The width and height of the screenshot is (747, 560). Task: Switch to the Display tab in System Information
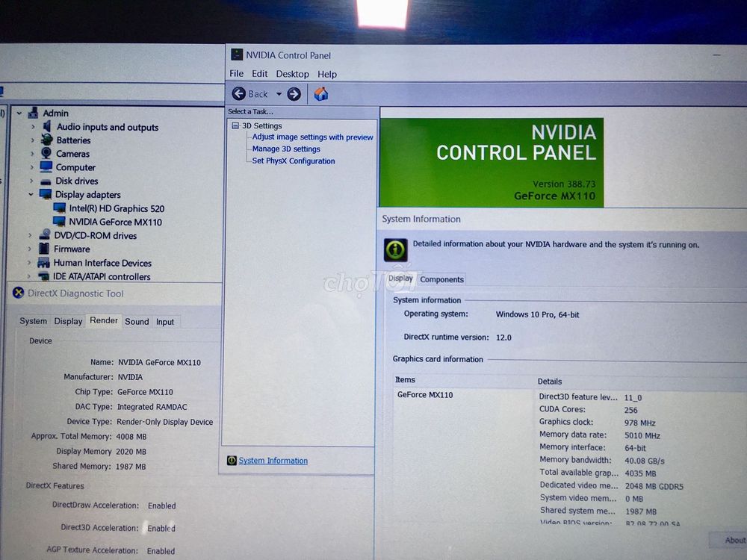click(x=400, y=279)
